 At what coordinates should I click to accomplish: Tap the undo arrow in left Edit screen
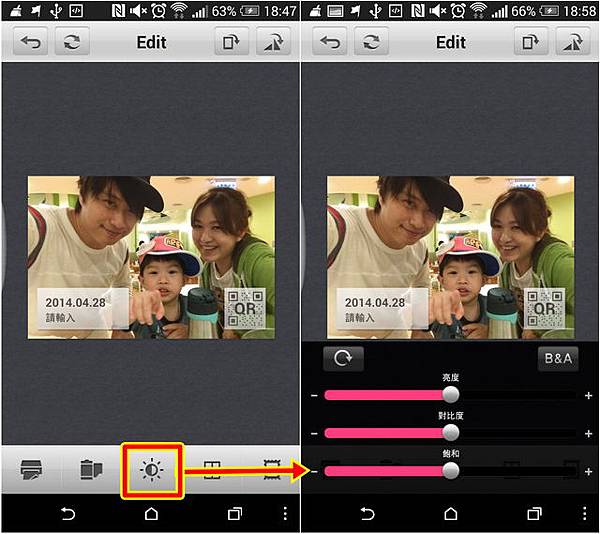point(31,42)
